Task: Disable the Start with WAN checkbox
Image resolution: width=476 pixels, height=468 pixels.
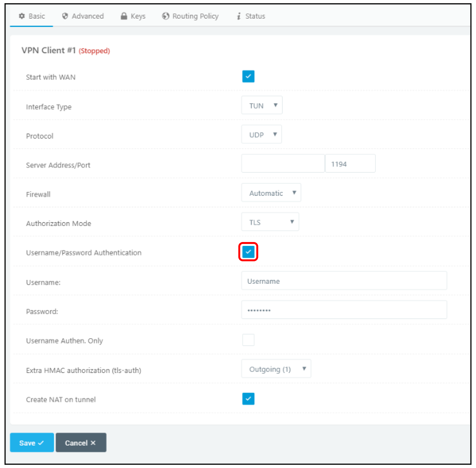Action: pos(248,76)
